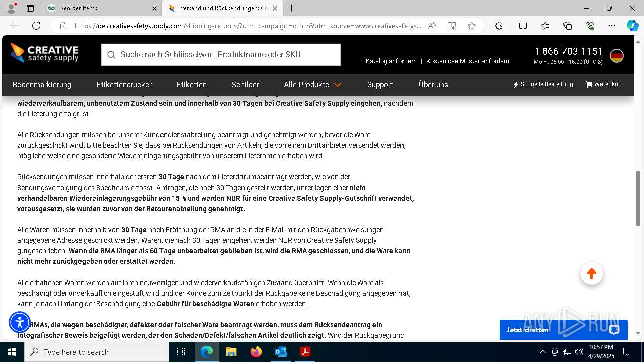This screenshot has height=362, width=644.
Task: Open Edge Settings and more menu
Action: [612, 26]
